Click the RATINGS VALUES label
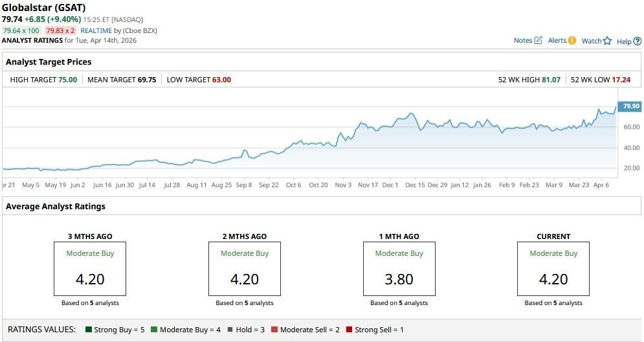 41,329
